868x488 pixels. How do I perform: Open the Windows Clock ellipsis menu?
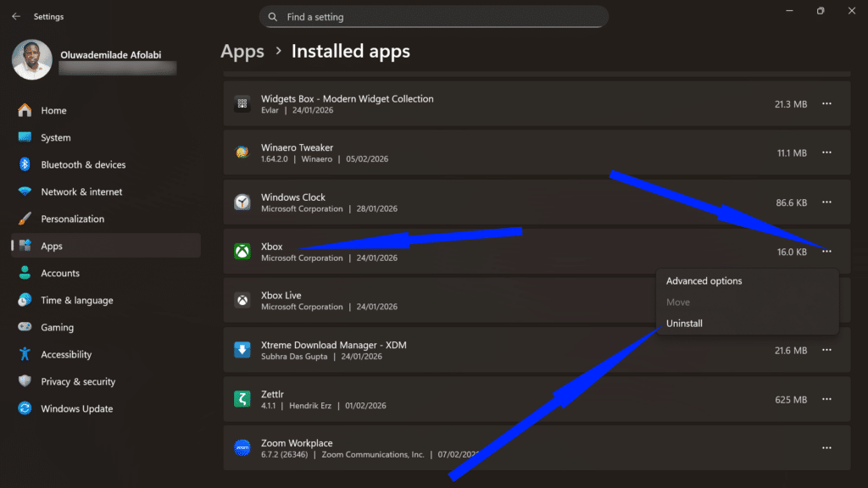(x=826, y=202)
